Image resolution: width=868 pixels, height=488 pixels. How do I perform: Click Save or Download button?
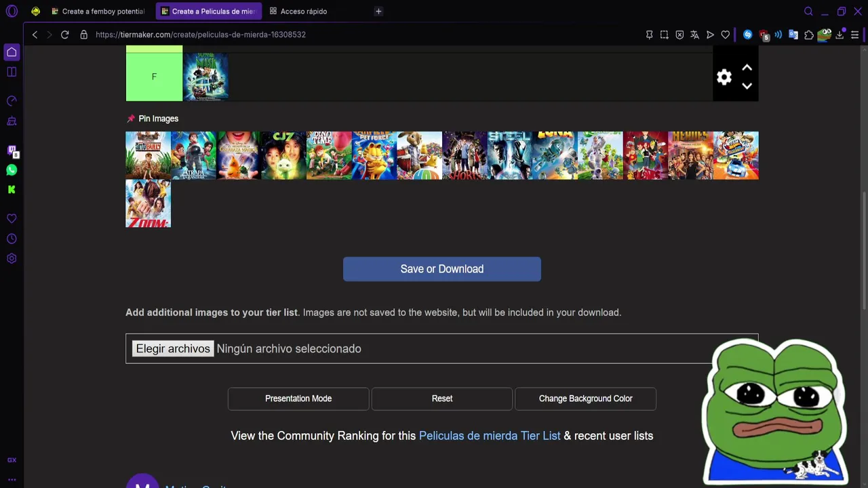[442, 269]
